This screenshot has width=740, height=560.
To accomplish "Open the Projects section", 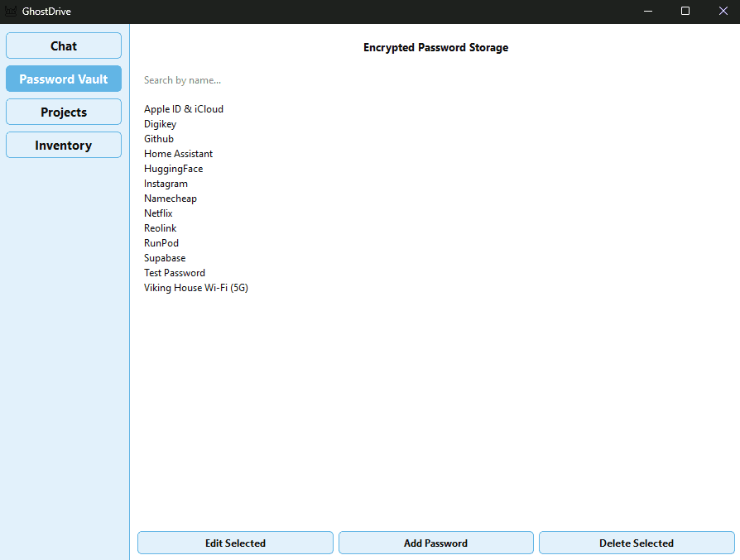I will click(63, 112).
